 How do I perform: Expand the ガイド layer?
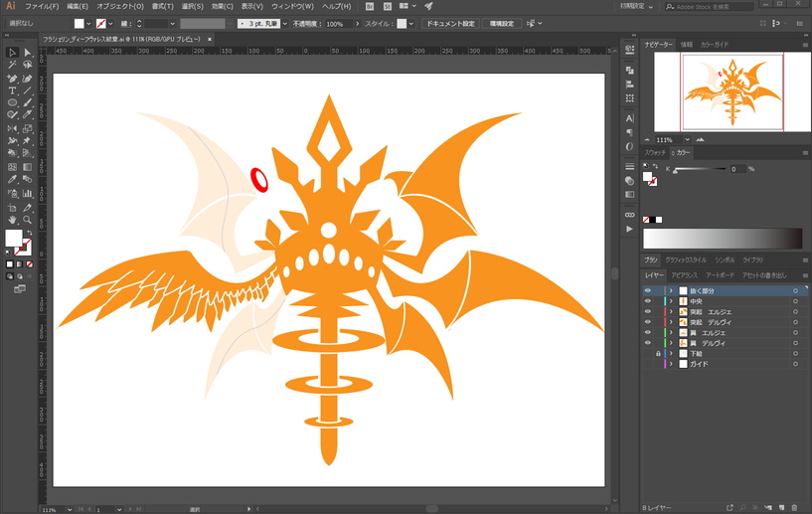[x=671, y=364]
